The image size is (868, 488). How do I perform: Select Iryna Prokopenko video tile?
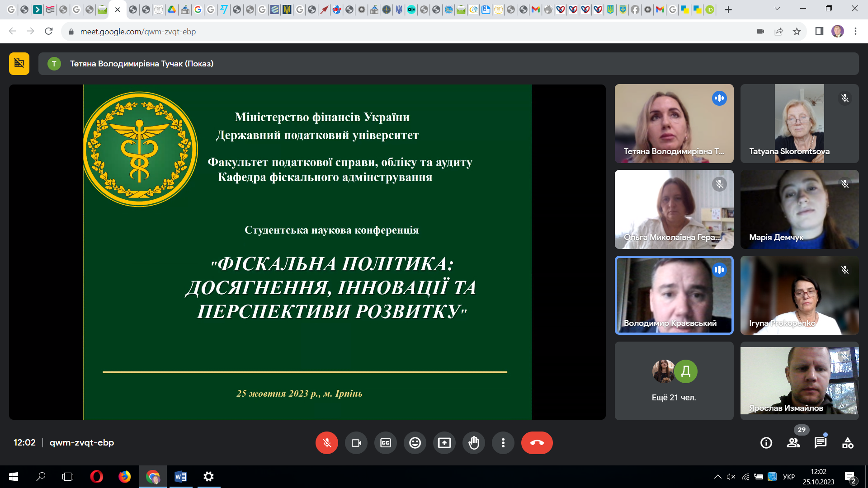tap(800, 295)
